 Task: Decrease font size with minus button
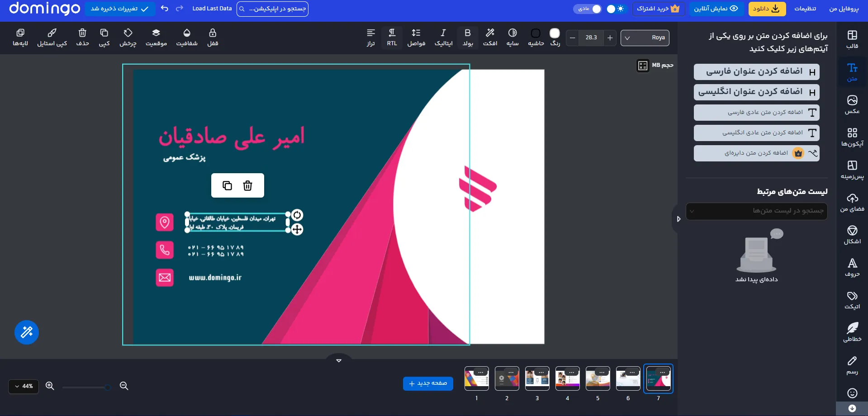tap(573, 38)
